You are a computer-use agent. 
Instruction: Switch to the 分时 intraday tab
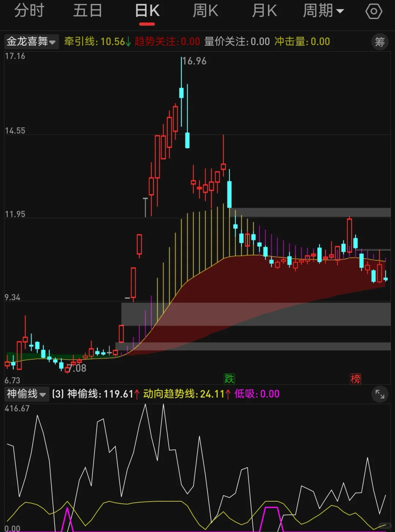[x=29, y=11]
